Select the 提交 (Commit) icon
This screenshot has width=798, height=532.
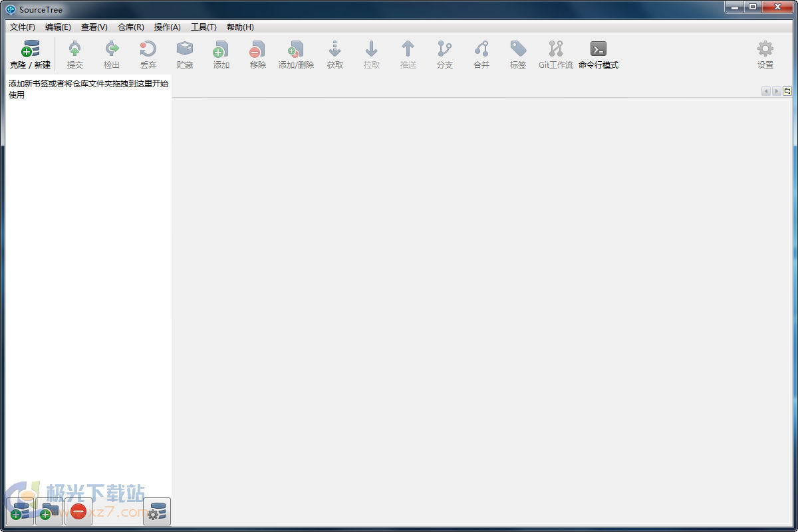tap(75, 53)
